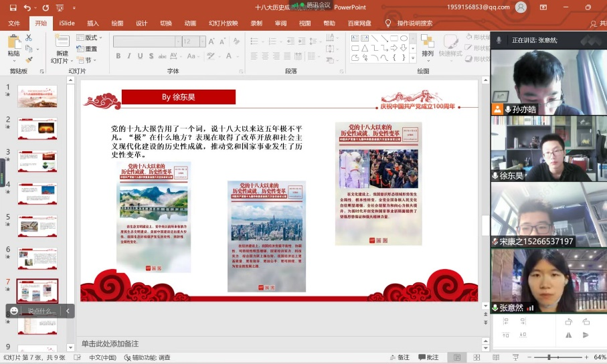
Task: Click the search box 操作说明搜索
Action: pyautogui.click(x=415, y=23)
